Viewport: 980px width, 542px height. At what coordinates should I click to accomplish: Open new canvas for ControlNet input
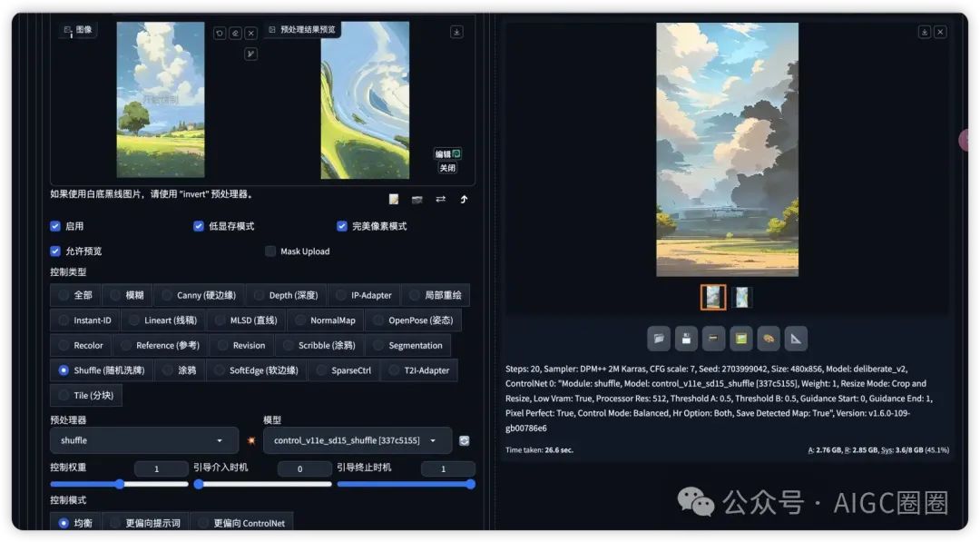[393, 199]
